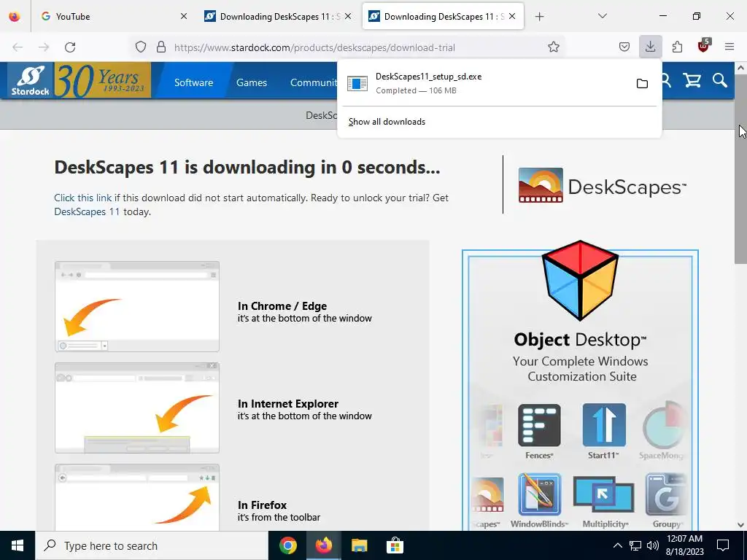The image size is (747, 560).
Task: Open the Firefox hamburger menu
Action: point(729,47)
